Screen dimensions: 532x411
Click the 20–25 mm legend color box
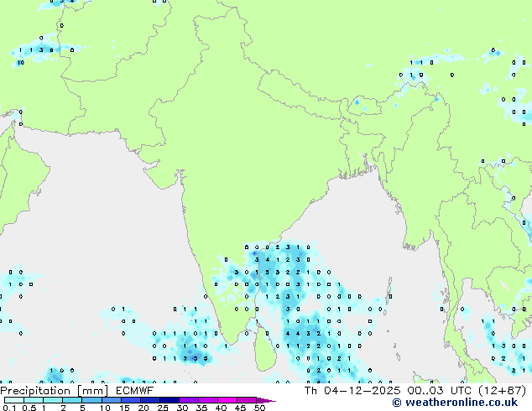(149, 400)
